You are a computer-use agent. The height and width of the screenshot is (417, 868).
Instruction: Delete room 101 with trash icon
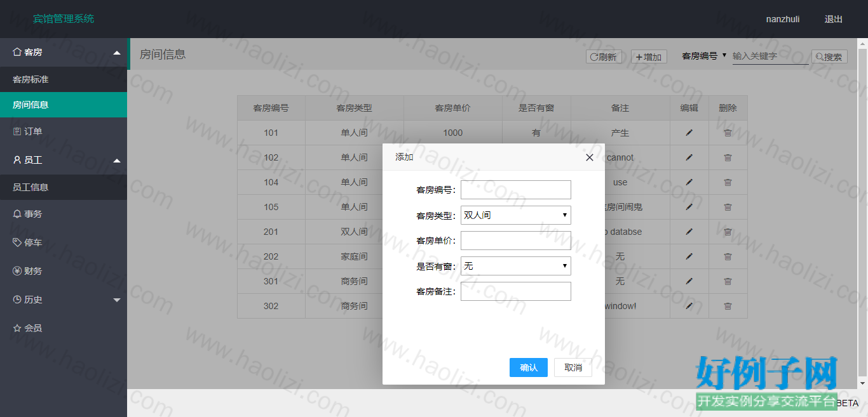(728, 133)
